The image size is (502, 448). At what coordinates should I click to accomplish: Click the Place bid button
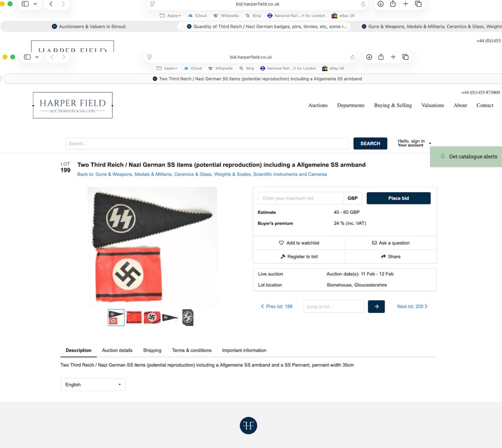(x=399, y=198)
